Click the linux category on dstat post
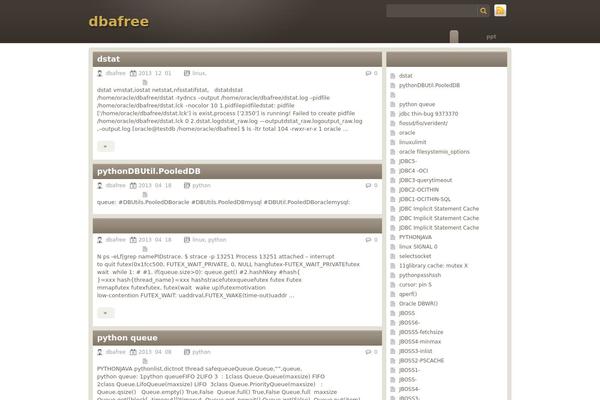Screen dimensions: 600x400 (199, 73)
